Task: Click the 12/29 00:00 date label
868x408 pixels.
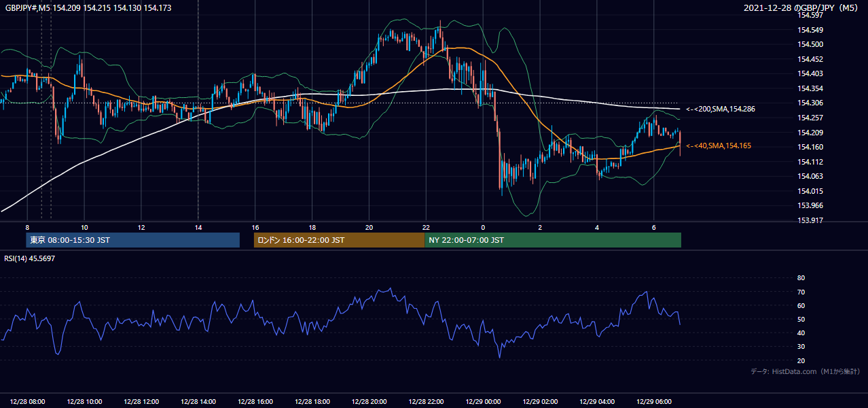Action: point(484,401)
